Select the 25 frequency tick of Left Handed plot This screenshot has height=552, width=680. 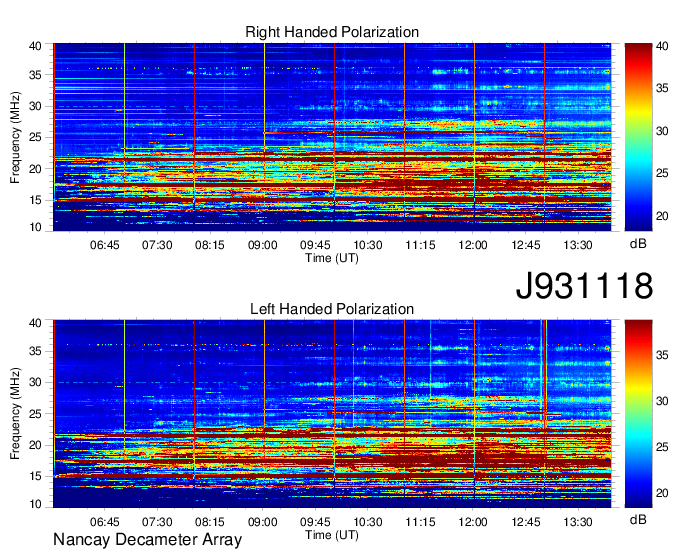(x=35, y=414)
